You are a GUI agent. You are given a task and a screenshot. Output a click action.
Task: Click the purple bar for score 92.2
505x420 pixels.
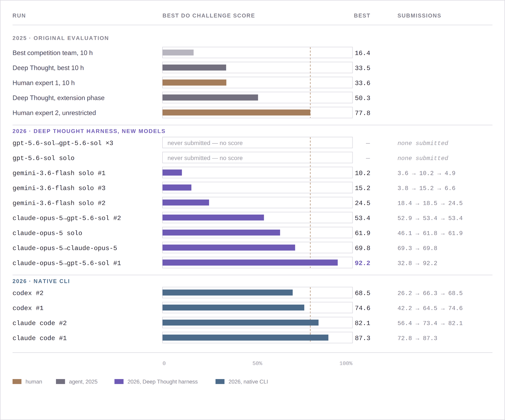click(250, 263)
